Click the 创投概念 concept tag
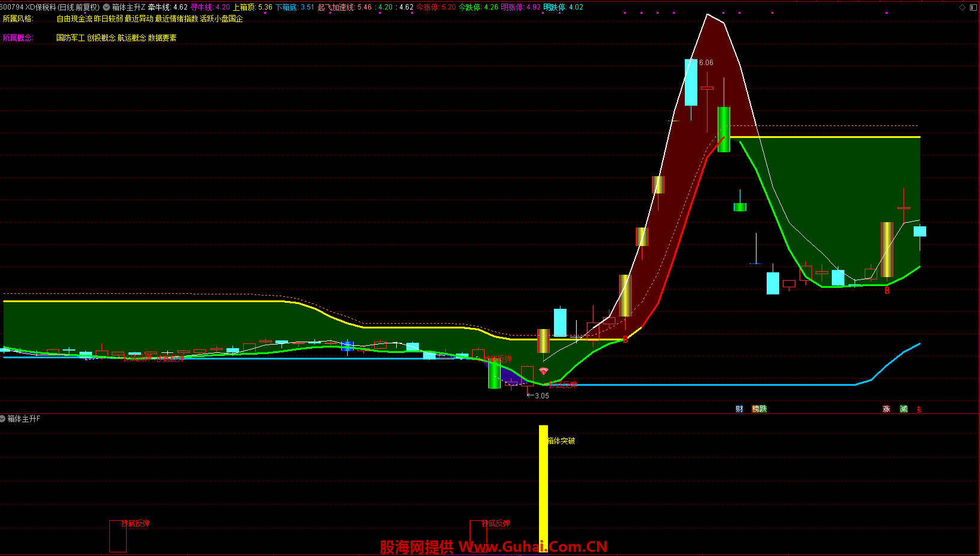 pos(101,38)
